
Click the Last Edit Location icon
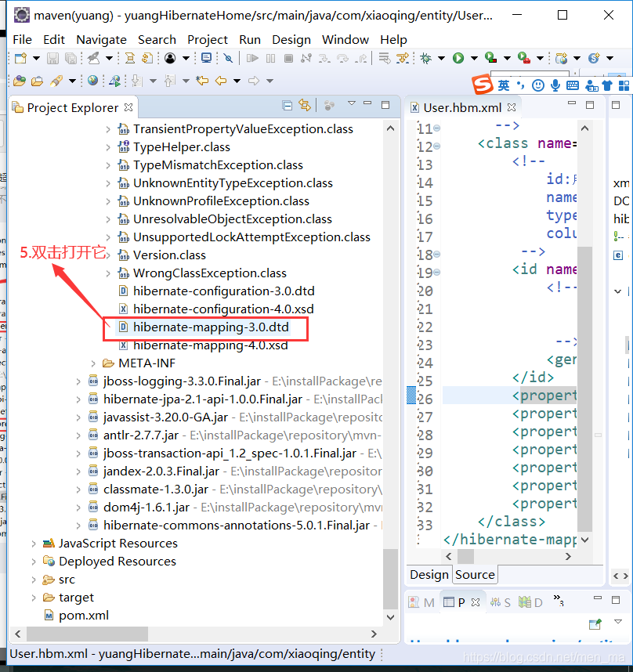pos(202,80)
